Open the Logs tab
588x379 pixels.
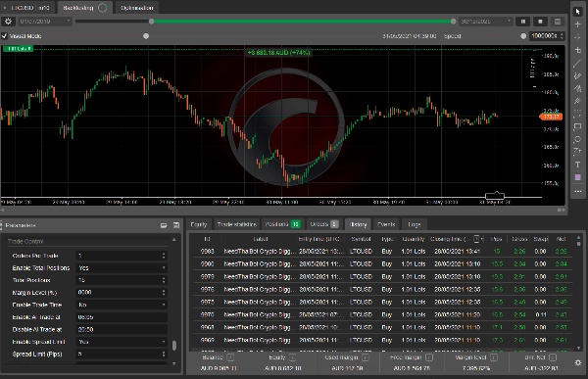[x=415, y=224]
